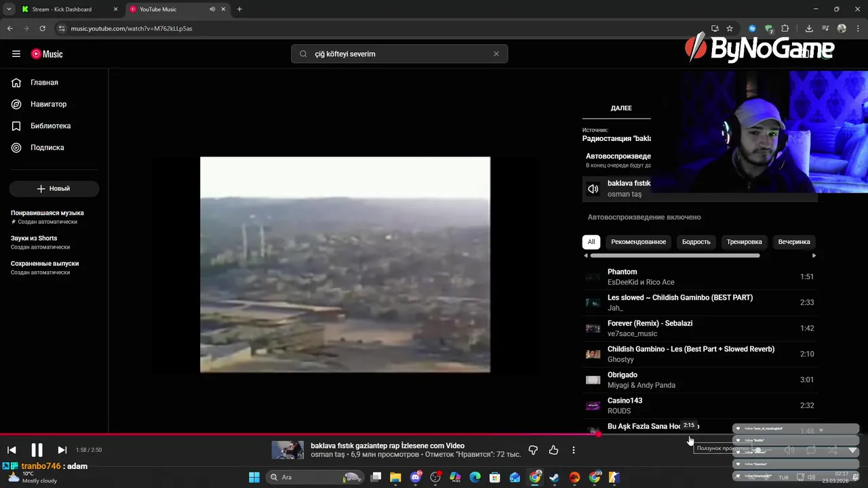Open the Windows Start menu

(254, 477)
